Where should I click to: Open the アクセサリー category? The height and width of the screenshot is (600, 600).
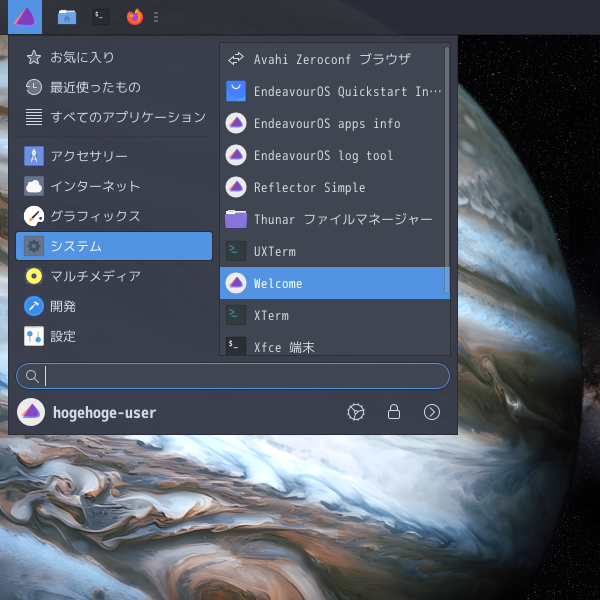pyautogui.click(x=114, y=156)
